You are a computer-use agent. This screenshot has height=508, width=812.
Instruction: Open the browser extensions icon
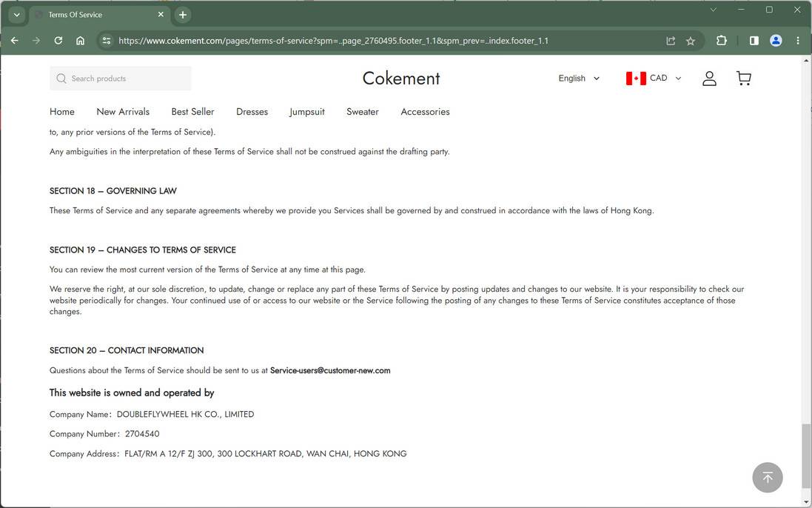pyautogui.click(x=721, y=41)
